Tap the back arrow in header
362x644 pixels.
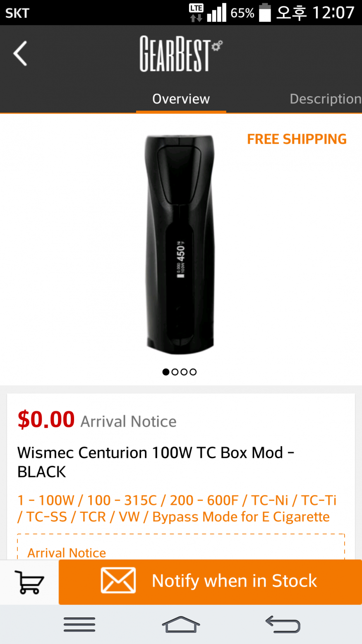pos(20,53)
